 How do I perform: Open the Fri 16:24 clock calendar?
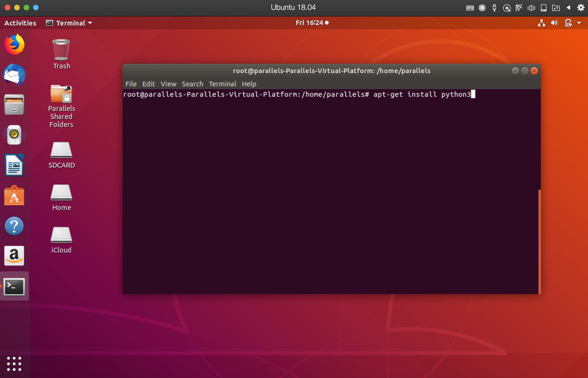[x=312, y=23]
